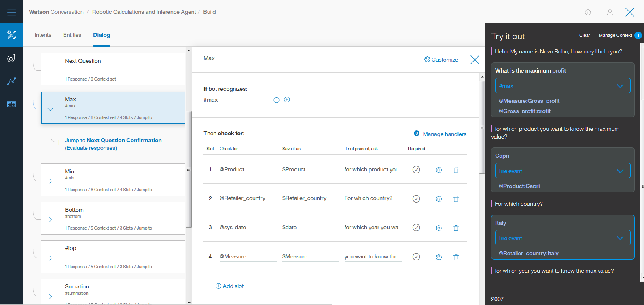
Task: Clear the Try it out conversation
Action: point(585,35)
